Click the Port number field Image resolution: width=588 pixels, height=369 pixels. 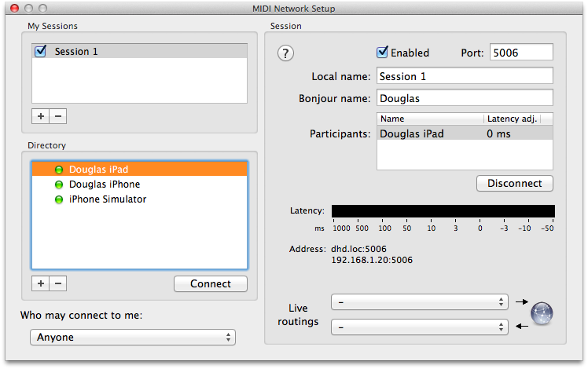click(521, 53)
